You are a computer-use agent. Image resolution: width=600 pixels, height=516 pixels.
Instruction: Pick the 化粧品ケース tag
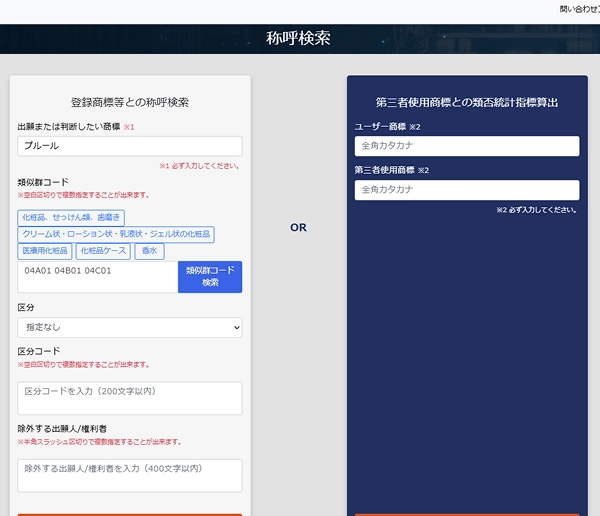103,251
